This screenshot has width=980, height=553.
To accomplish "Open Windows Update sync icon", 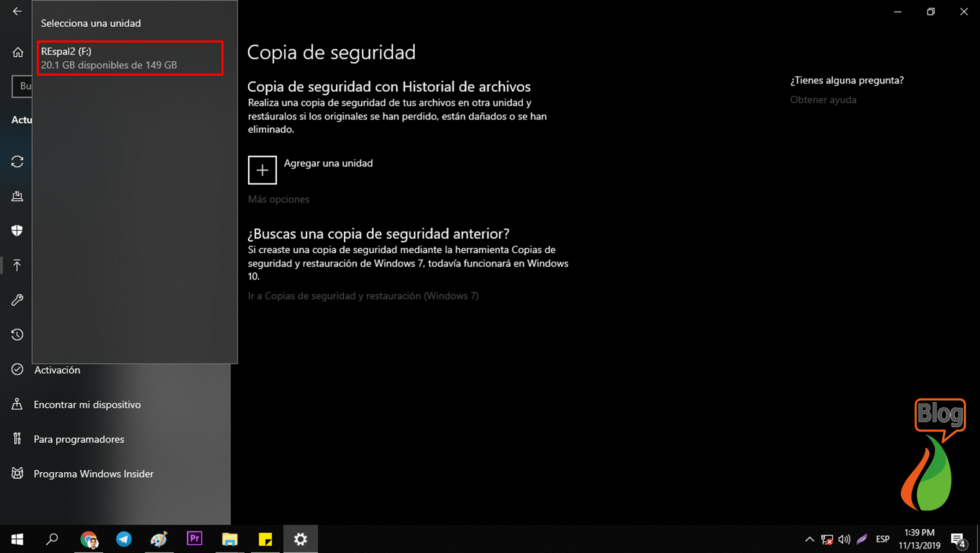I will (18, 161).
